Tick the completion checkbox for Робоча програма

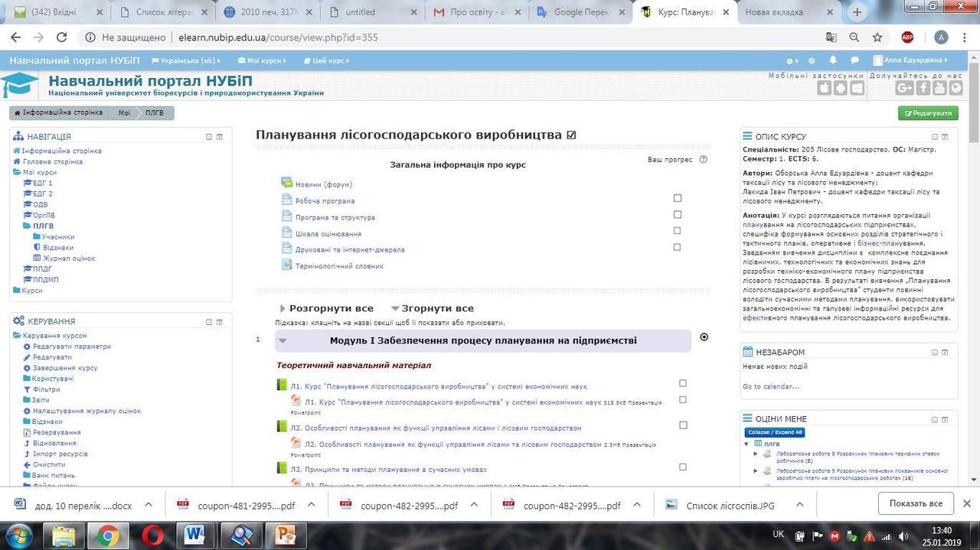click(x=677, y=198)
